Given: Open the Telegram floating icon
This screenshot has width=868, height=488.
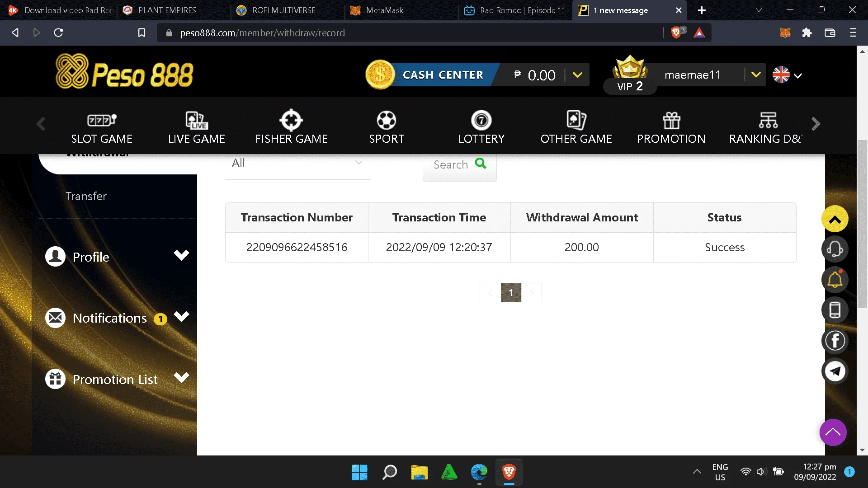Looking at the screenshot, I should pos(835,371).
